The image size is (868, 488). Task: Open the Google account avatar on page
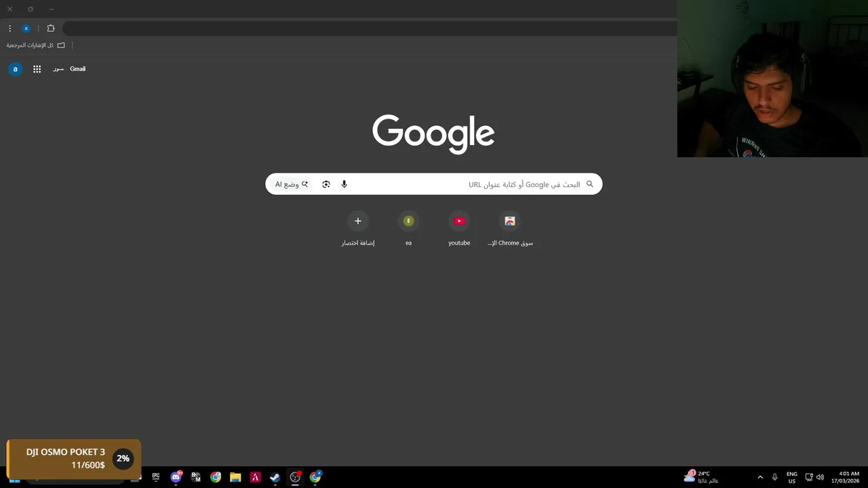tap(15, 69)
